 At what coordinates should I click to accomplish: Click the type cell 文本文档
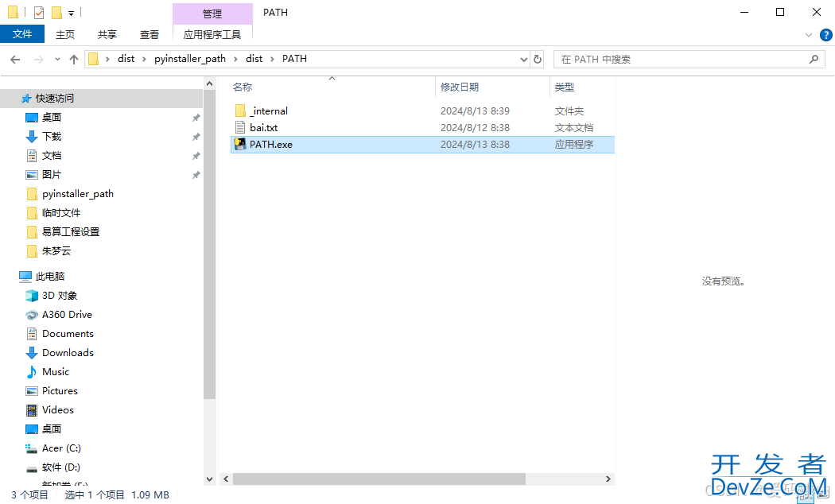click(574, 128)
